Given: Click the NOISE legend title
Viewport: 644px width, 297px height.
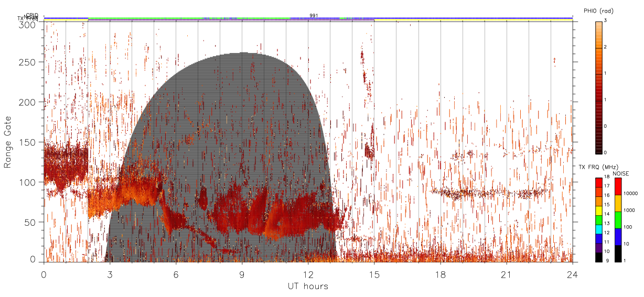Looking at the screenshot, I should (621, 173).
